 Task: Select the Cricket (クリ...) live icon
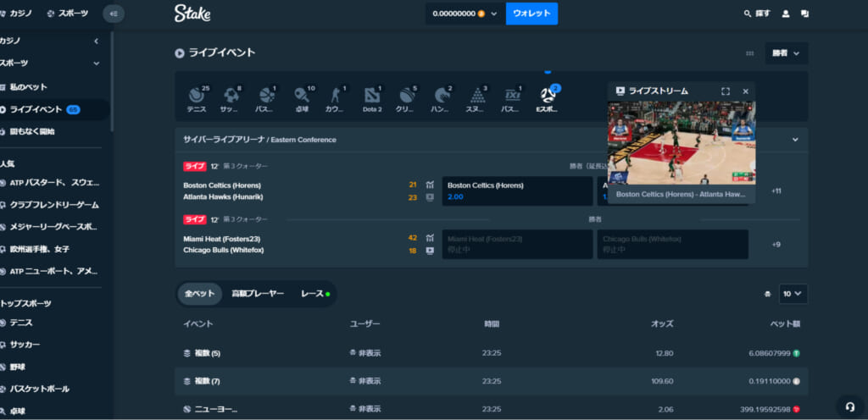pos(406,99)
